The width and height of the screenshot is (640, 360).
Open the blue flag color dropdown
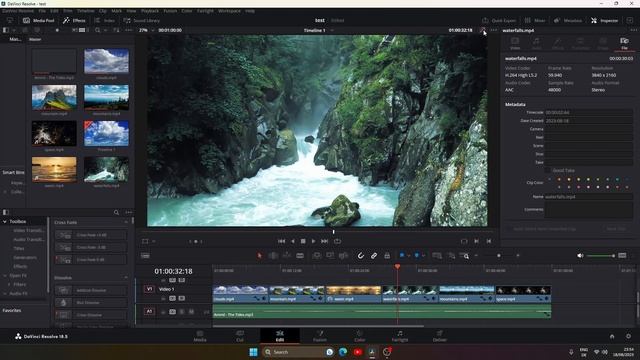pyautogui.click(x=409, y=256)
